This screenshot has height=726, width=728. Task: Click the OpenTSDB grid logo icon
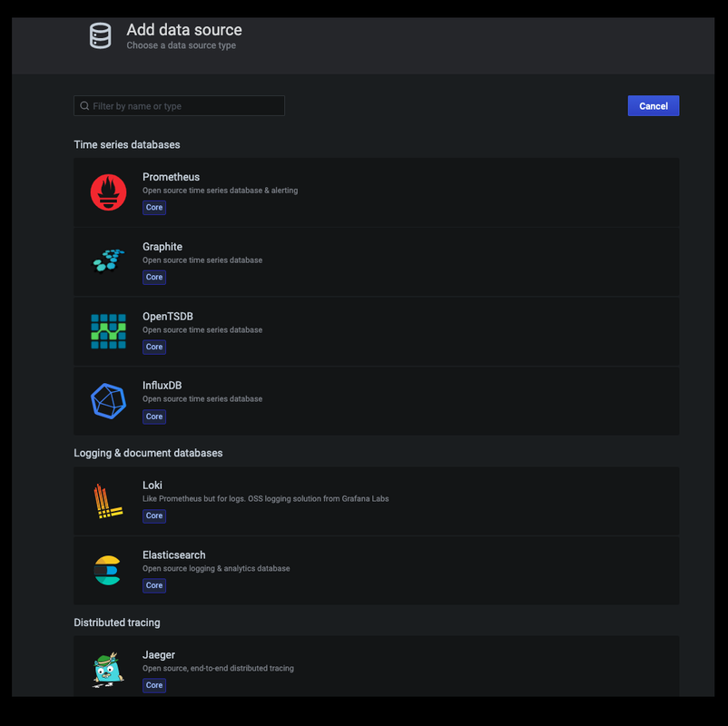pyautogui.click(x=108, y=331)
